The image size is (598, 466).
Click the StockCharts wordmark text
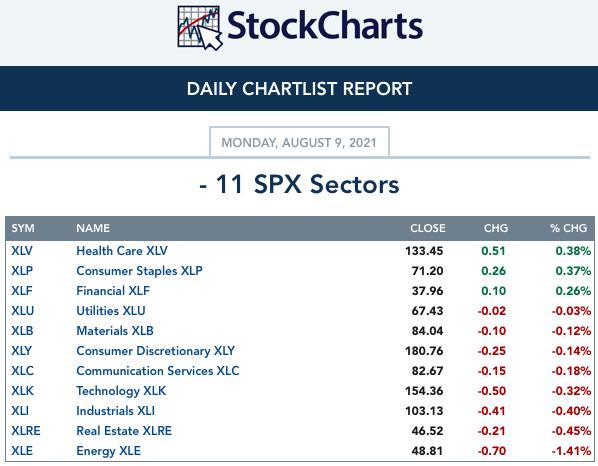click(x=325, y=26)
